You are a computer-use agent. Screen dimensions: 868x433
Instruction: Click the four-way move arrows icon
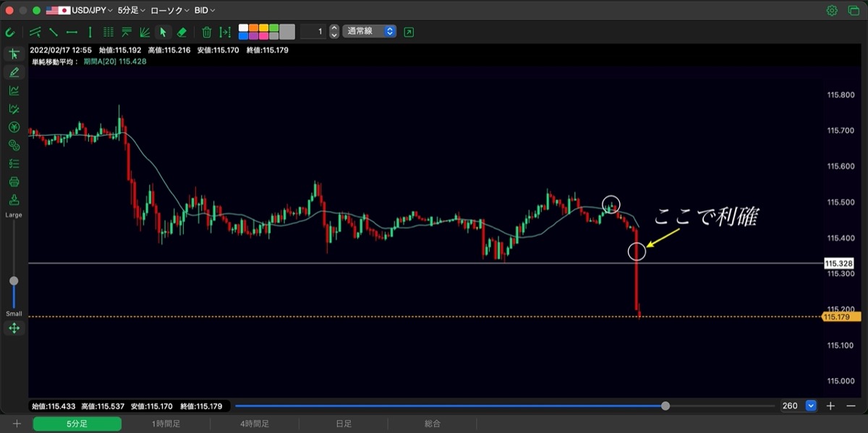(x=14, y=328)
